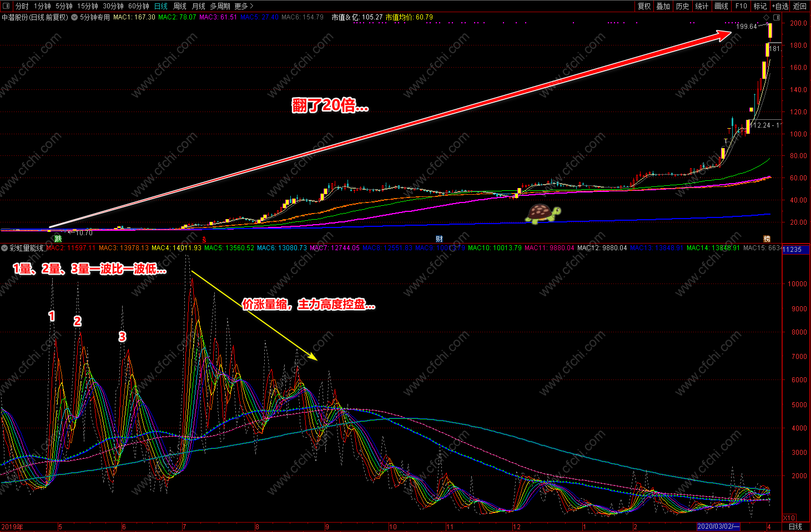Screen dimensions: 811x532
Task: Open 彩虹量能线 indicator dropdown arrow
Action: [4, 248]
